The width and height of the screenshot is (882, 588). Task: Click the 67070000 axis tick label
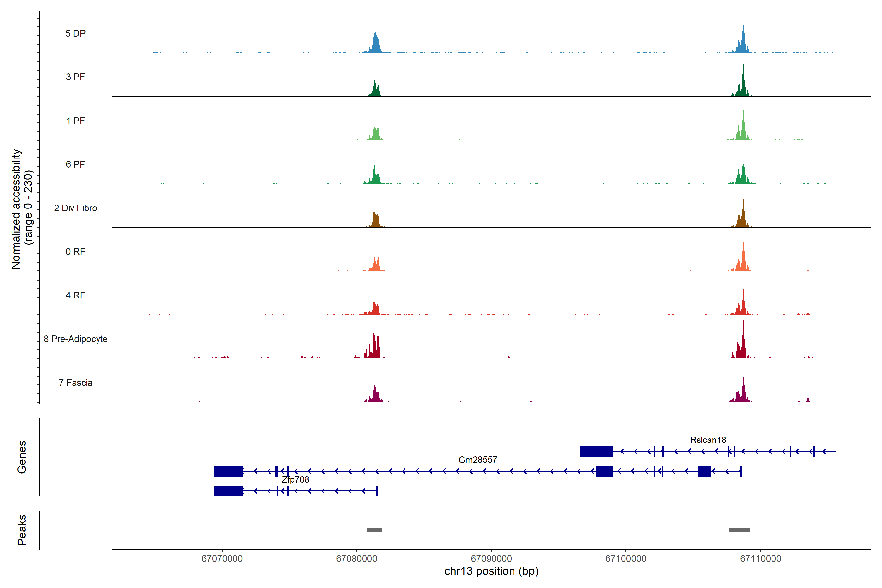pyautogui.click(x=222, y=558)
